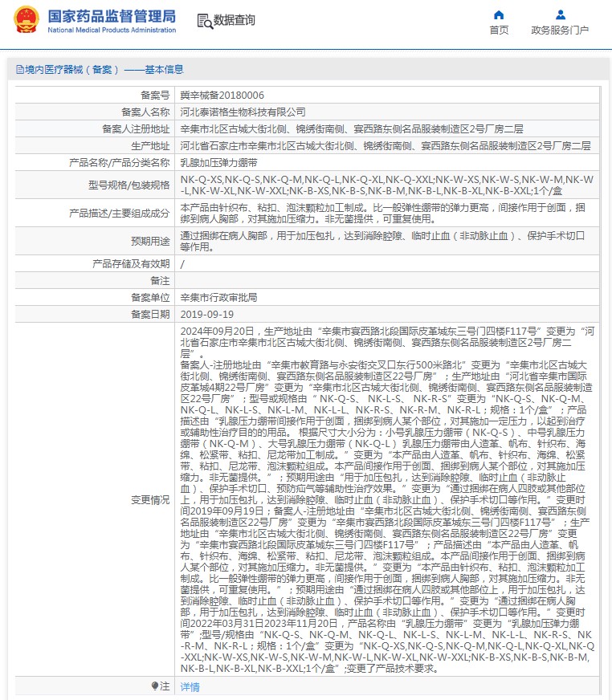Image resolution: width=612 pixels, height=700 pixels.
Task: Click National Medical Products Administration subtitle
Action: pyautogui.click(x=112, y=30)
